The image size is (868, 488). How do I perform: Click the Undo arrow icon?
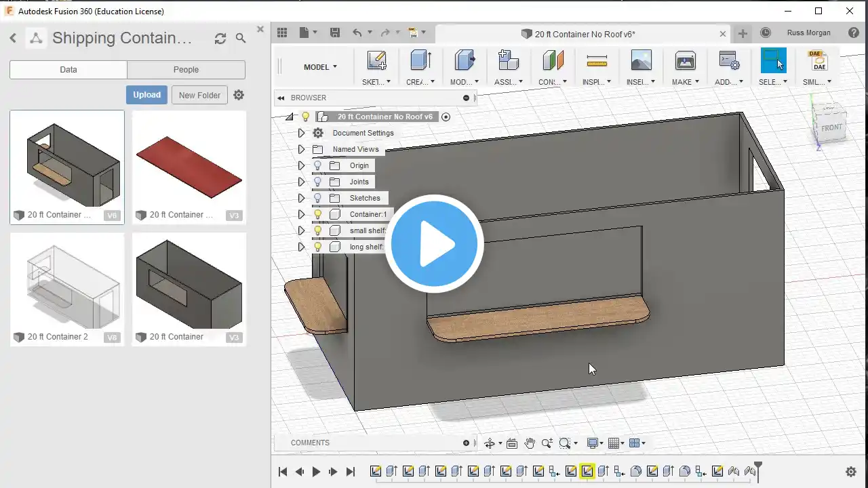(357, 33)
